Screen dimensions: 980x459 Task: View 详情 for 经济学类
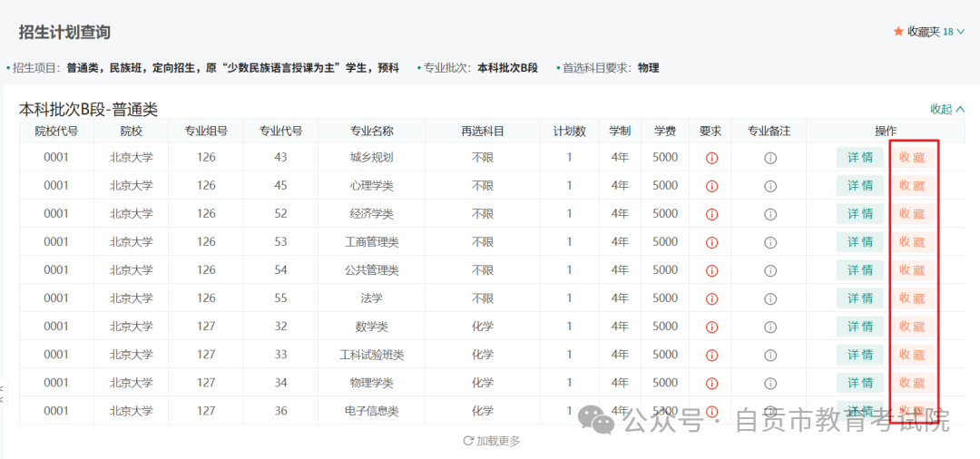pyautogui.click(x=860, y=213)
